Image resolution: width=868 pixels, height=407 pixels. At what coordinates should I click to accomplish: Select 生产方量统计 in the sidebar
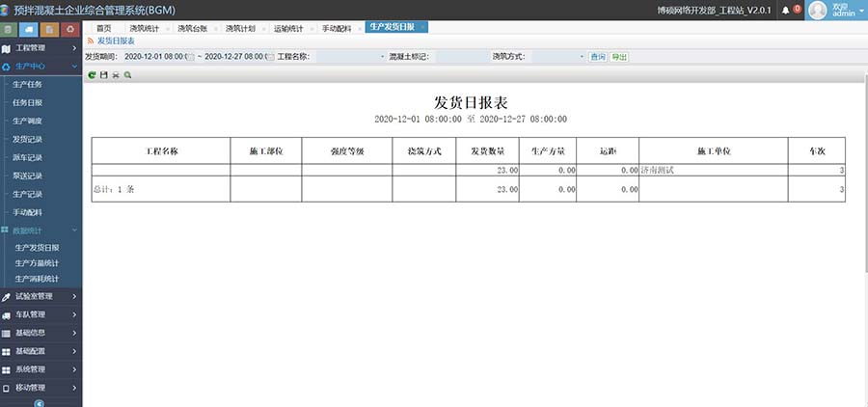37,263
